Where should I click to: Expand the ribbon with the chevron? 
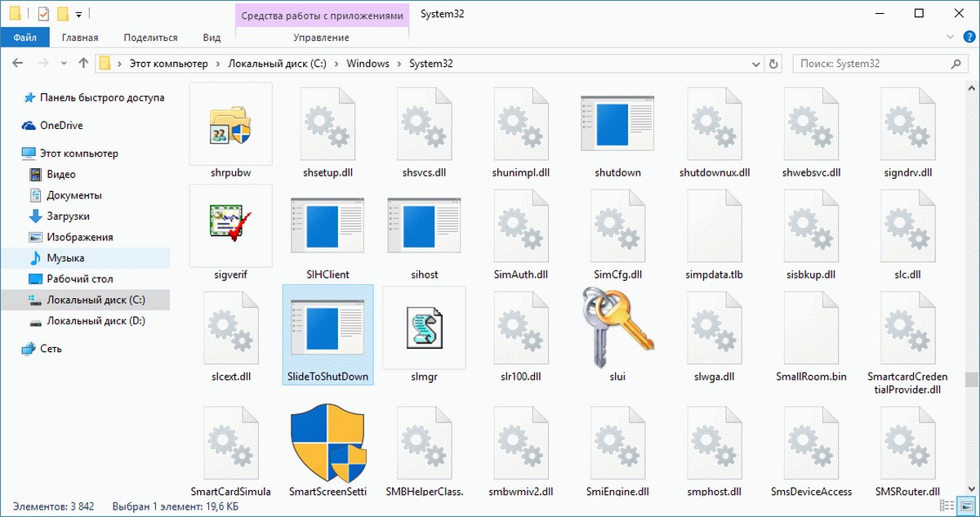point(951,38)
